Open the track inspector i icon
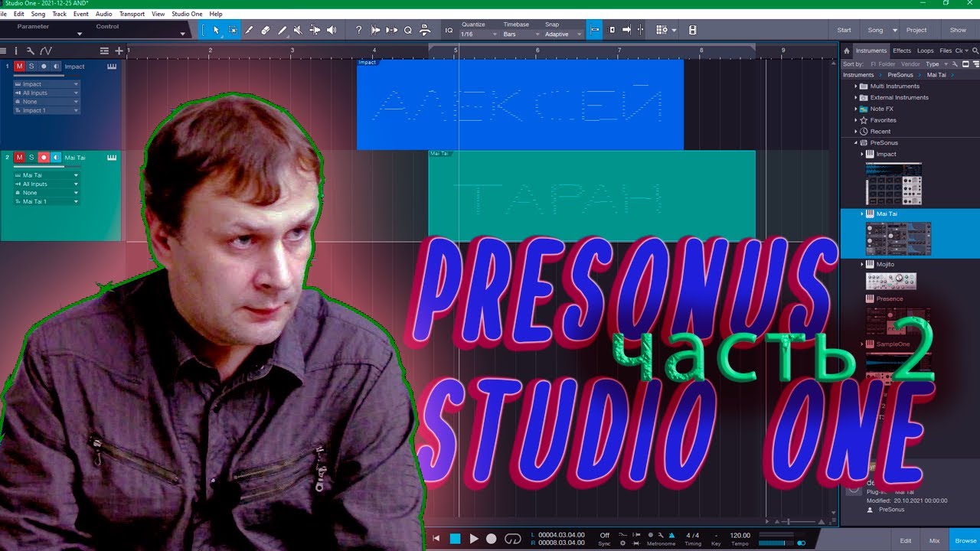This screenshot has width=980, height=551. click(x=16, y=51)
